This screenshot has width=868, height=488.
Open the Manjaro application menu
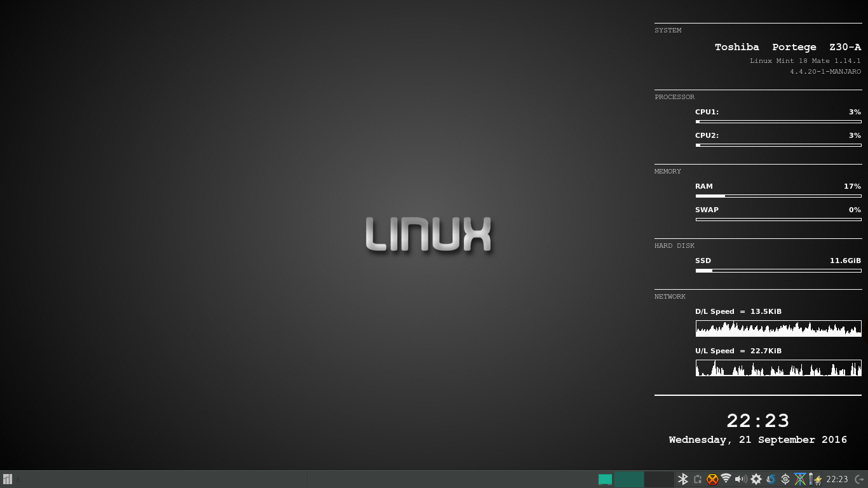[x=8, y=479]
